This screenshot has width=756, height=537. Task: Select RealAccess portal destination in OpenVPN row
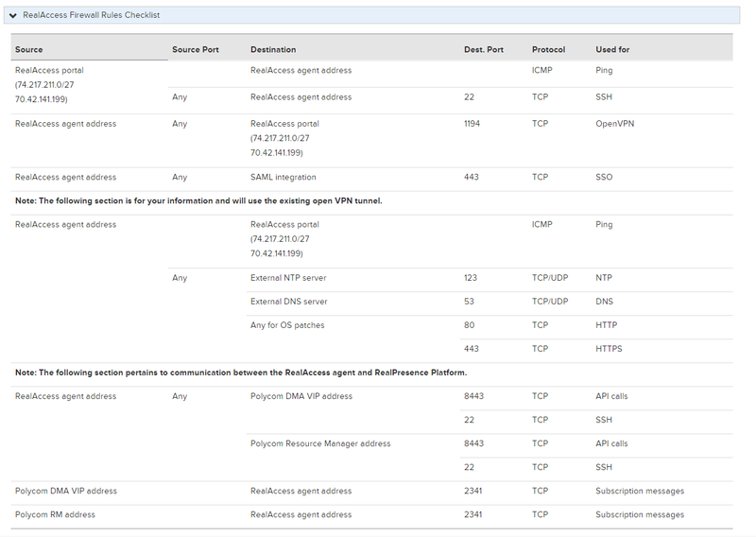click(x=284, y=138)
